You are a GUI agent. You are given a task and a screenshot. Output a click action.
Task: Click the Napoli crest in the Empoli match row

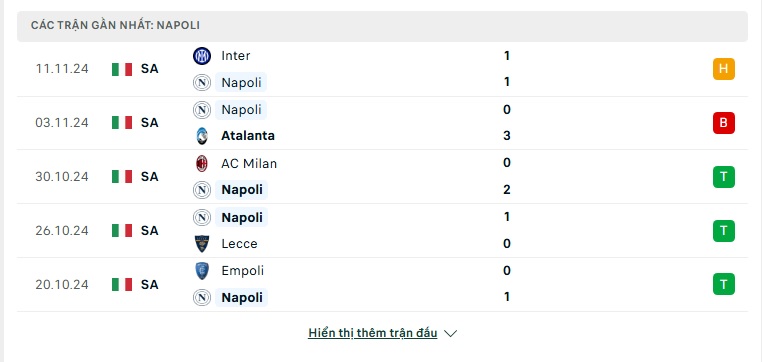pyautogui.click(x=201, y=298)
